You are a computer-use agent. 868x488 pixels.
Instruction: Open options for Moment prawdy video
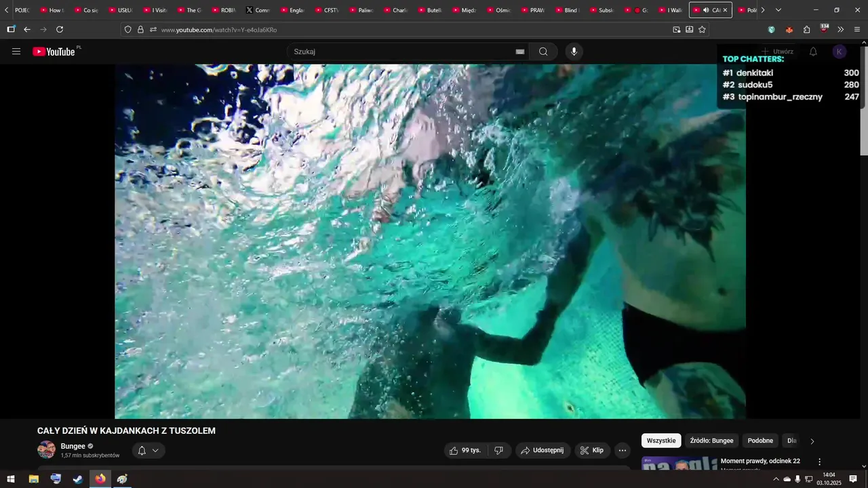tap(819, 462)
